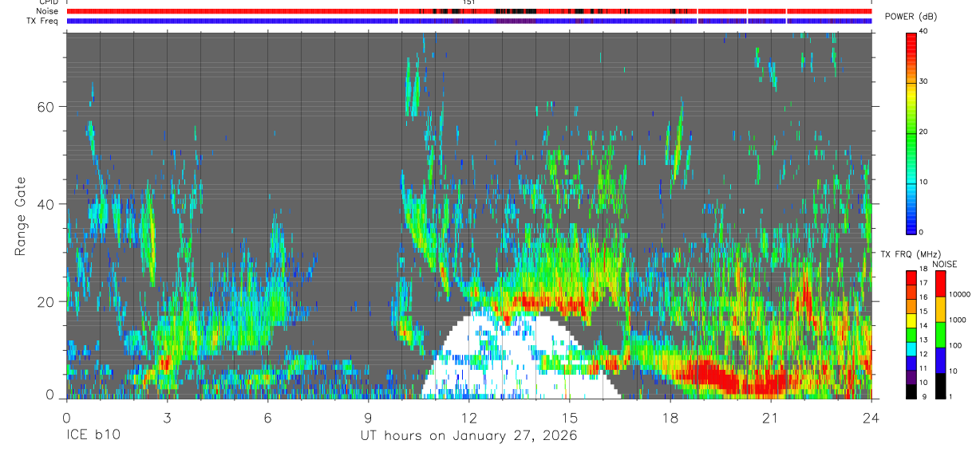Select the 14 label on the TX FRQ scale
The width and height of the screenshot is (980, 452).
click(x=924, y=325)
